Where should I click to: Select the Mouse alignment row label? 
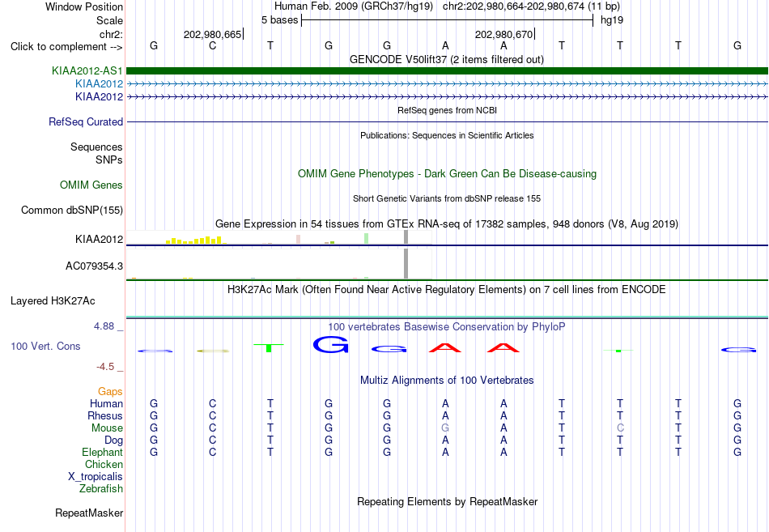107,428
